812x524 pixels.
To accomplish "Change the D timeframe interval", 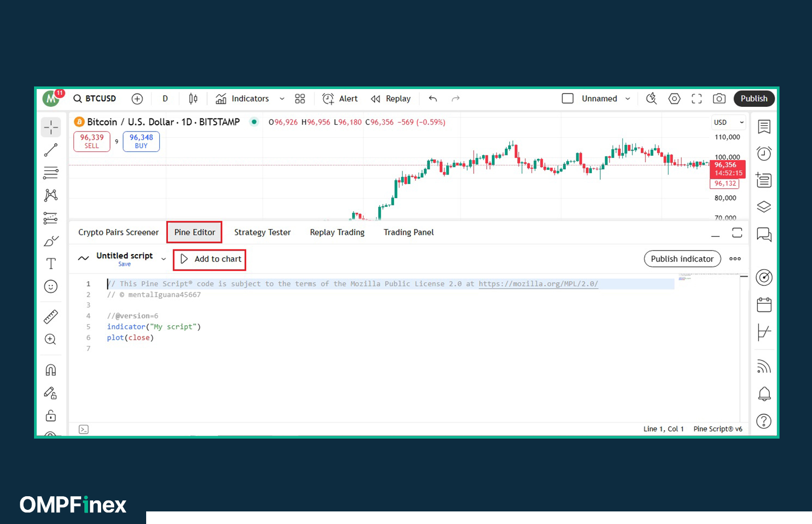I will (165, 99).
